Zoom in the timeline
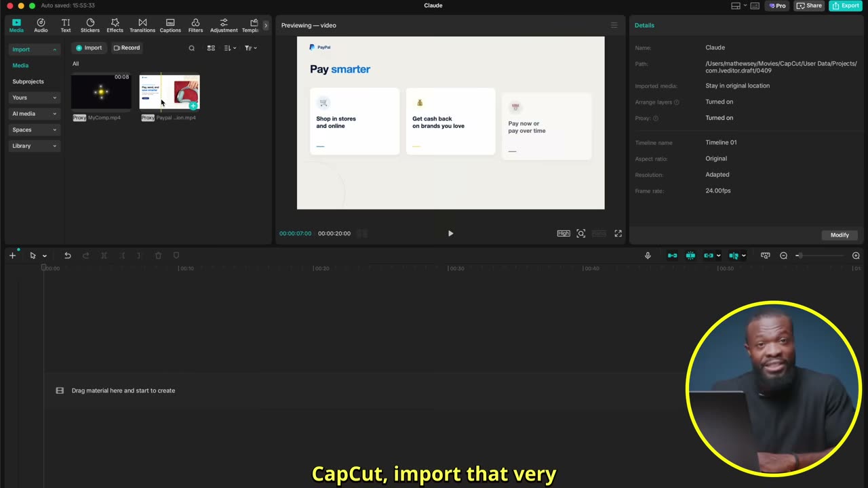 pos(856,256)
